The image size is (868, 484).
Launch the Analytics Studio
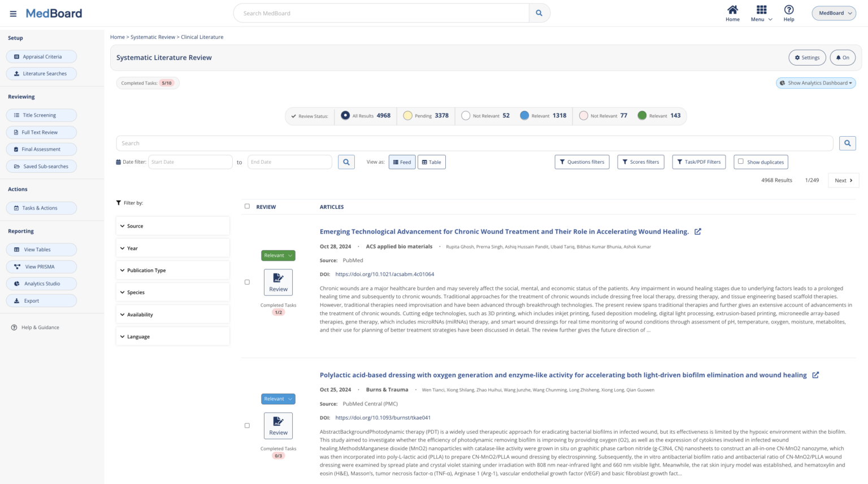41,284
